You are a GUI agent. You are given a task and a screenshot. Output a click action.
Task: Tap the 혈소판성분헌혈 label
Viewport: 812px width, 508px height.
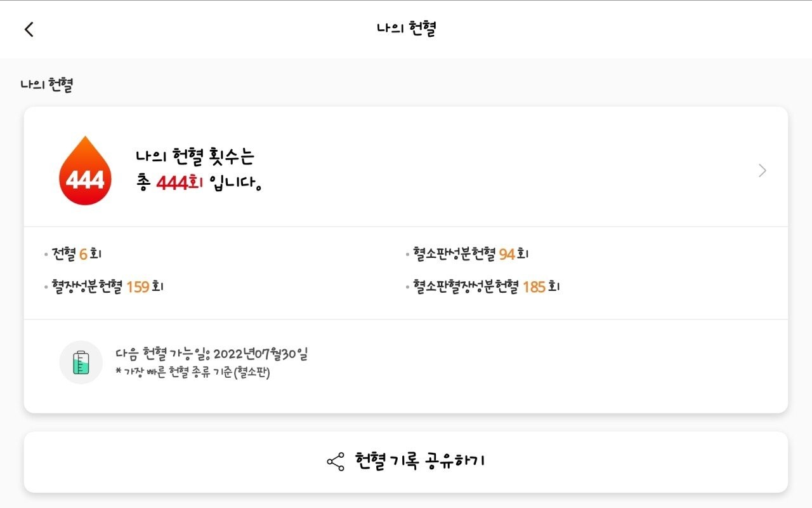[x=454, y=254]
